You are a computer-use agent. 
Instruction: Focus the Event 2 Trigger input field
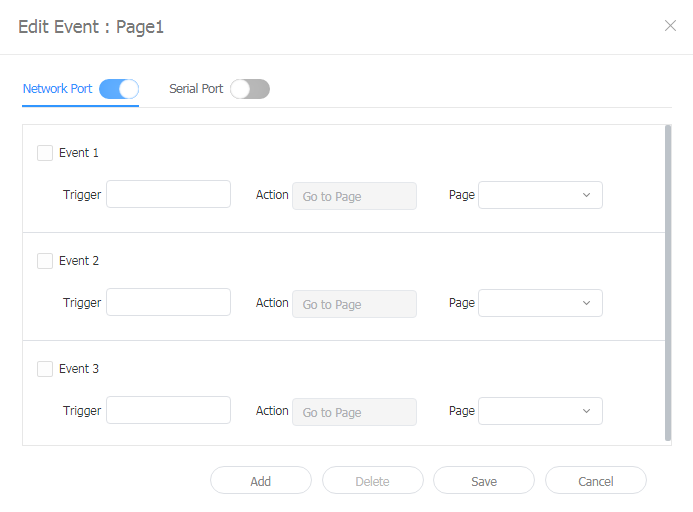pos(168,303)
